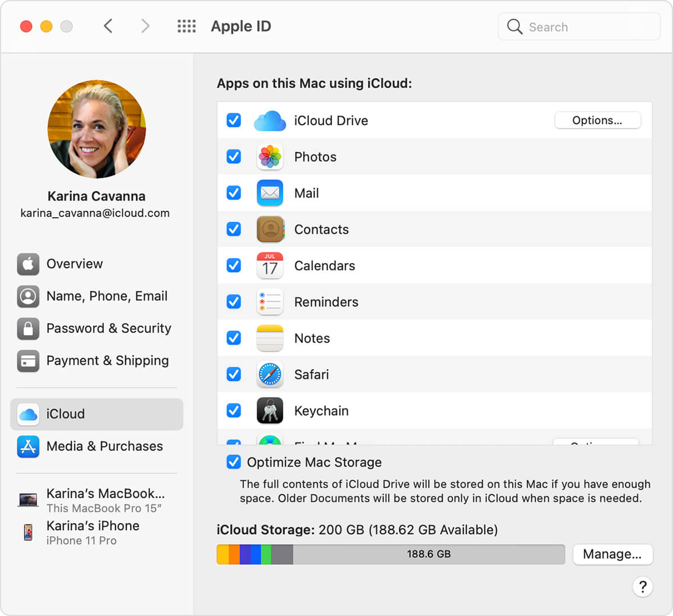Viewport: 673px width, 616px height.
Task: Click the Reminders icon
Action: point(270,301)
